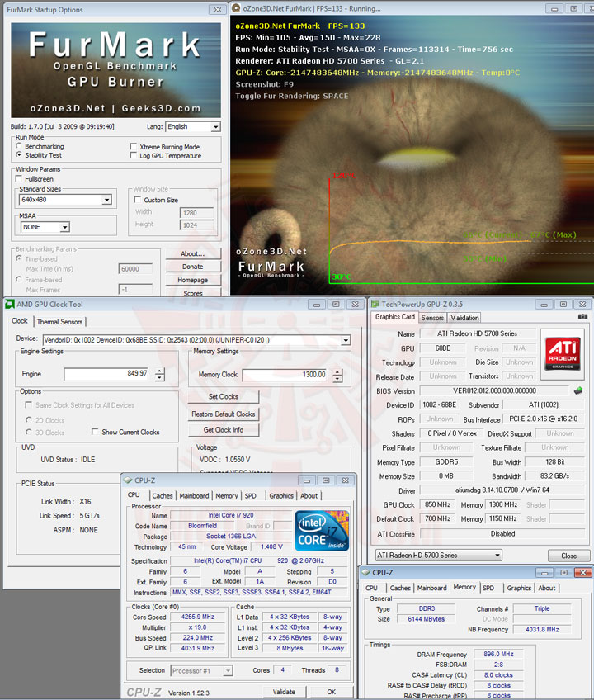
Task: Click the Close button in GPU-Z
Action: tap(569, 556)
